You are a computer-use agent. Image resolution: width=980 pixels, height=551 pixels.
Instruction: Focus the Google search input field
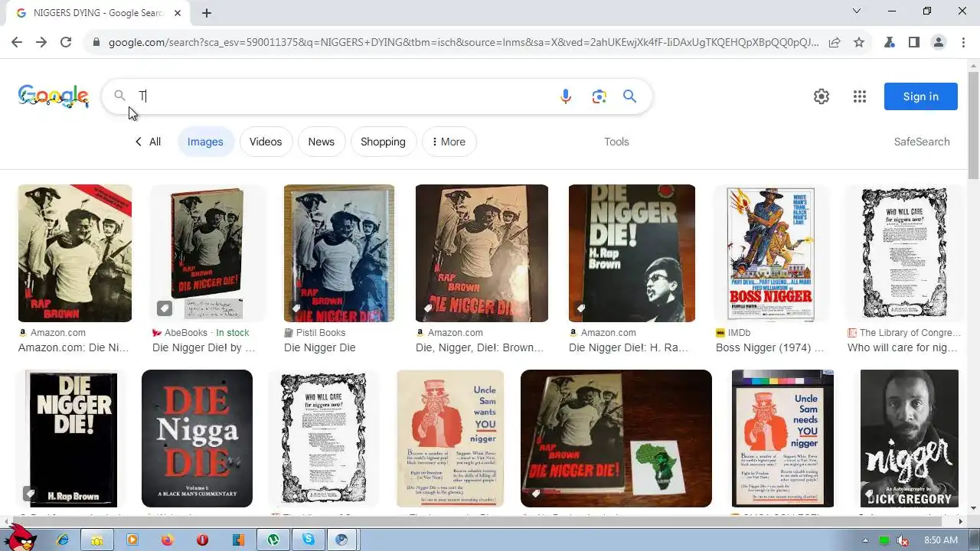(x=345, y=96)
